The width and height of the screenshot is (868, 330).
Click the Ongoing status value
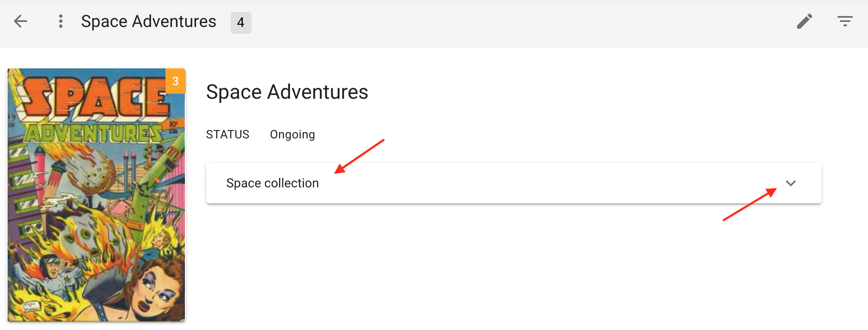pyautogui.click(x=292, y=135)
